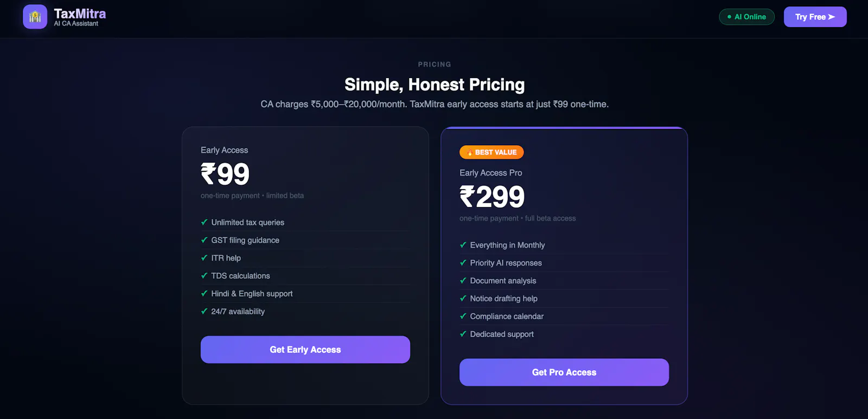This screenshot has width=868, height=419.
Task: Click the arrow icon on Try Free button
Action: pos(831,17)
